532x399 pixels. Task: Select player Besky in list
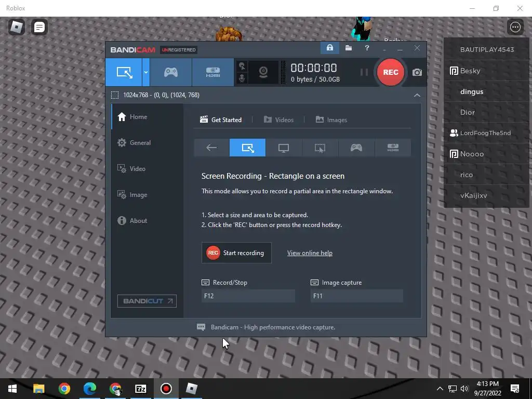487,71
